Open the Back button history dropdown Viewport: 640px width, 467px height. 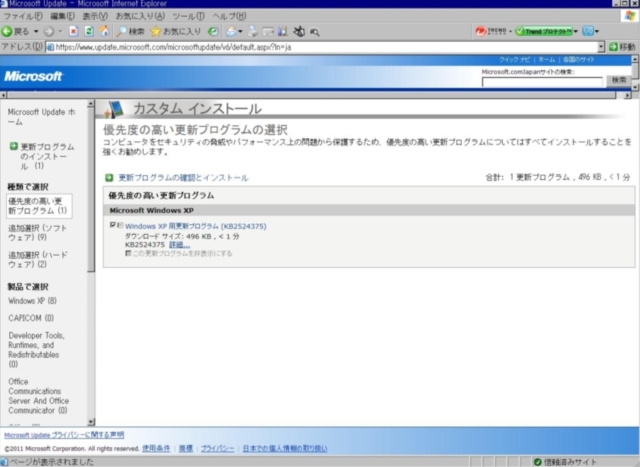[x=36, y=31]
